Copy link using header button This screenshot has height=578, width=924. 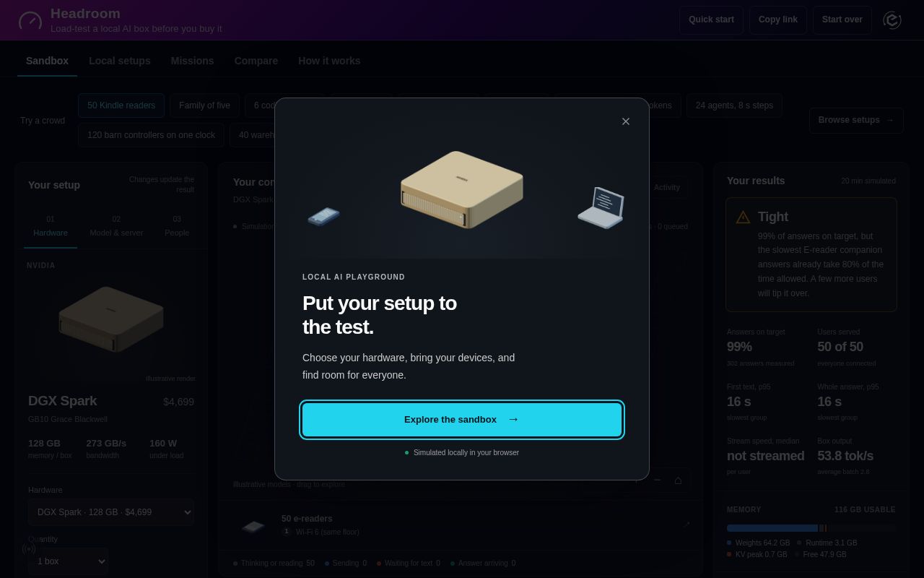tap(777, 20)
